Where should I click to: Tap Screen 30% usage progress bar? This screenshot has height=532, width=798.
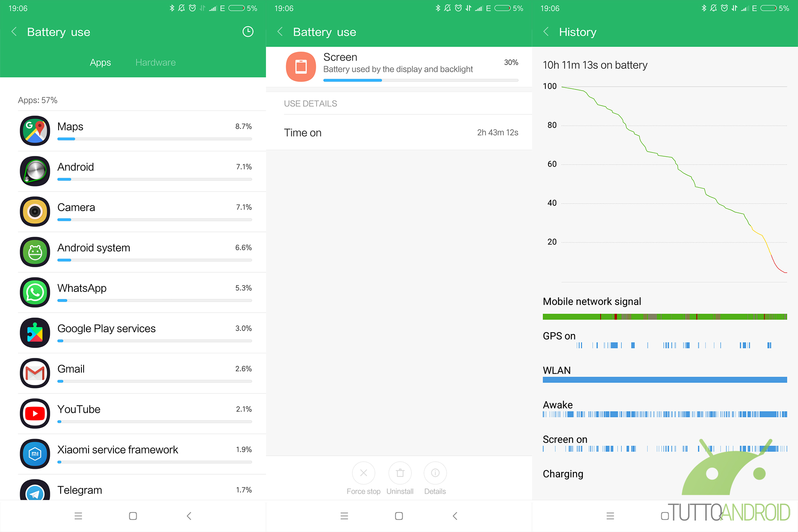(x=421, y=80)
